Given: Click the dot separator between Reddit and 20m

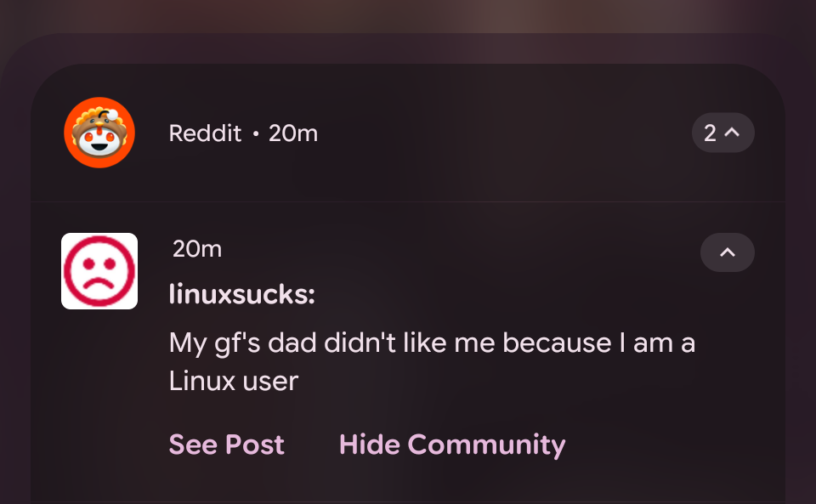Looking at the screenshot, I should [256, 133].
